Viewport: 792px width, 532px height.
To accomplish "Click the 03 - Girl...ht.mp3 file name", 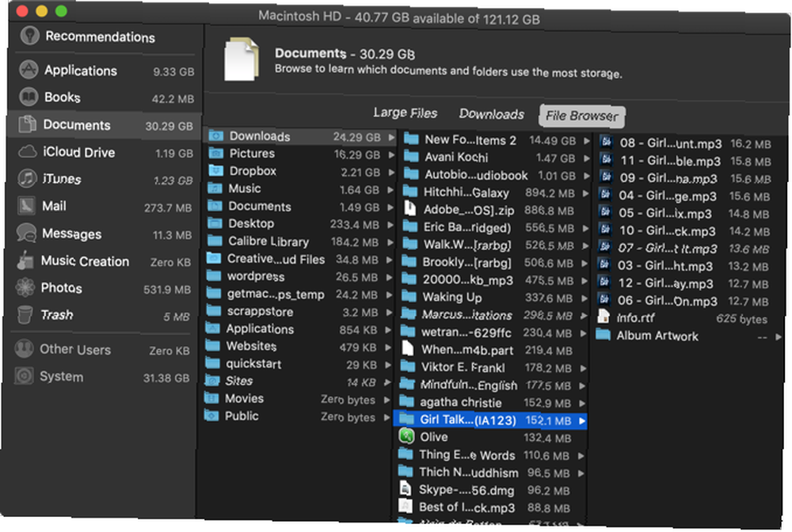I will 665,265.
